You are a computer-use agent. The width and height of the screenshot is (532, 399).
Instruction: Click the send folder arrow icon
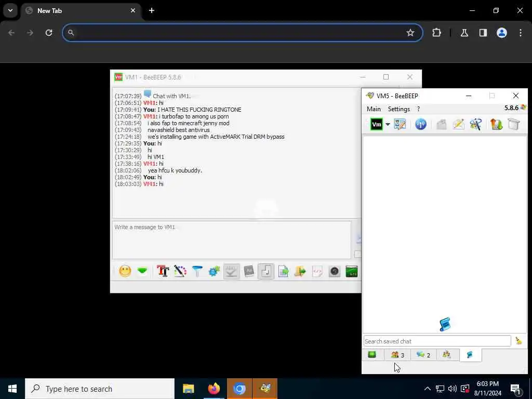300,271
